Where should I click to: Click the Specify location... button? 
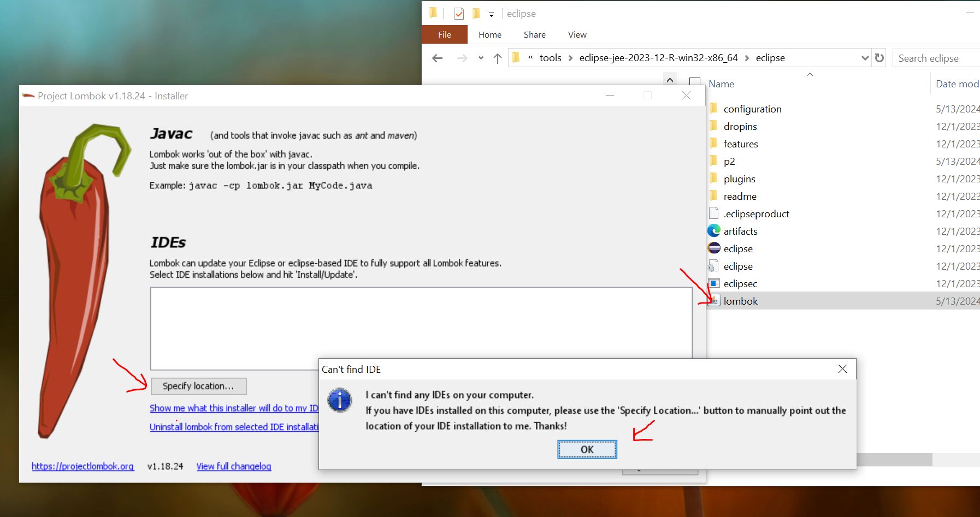[198, 386]
